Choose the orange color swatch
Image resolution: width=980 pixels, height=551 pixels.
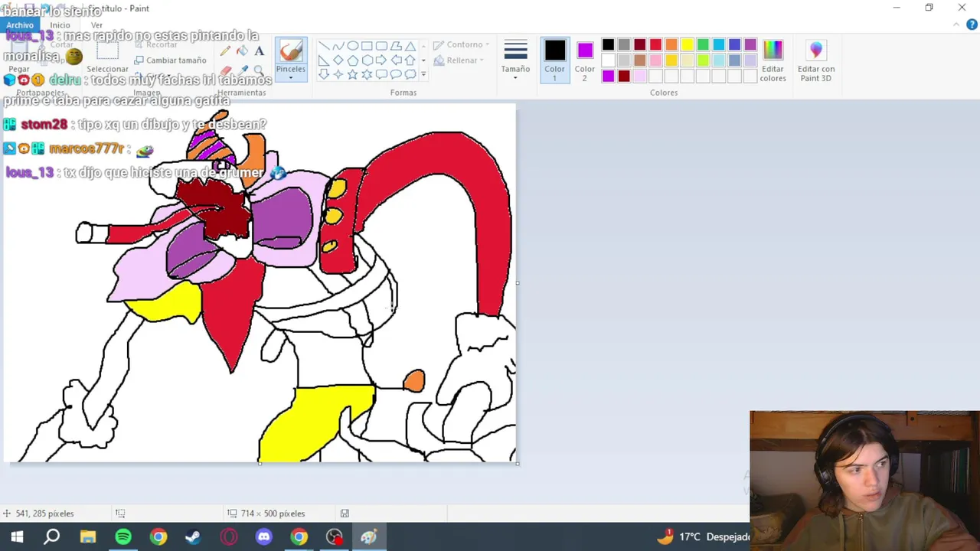[x=671, y=45]
